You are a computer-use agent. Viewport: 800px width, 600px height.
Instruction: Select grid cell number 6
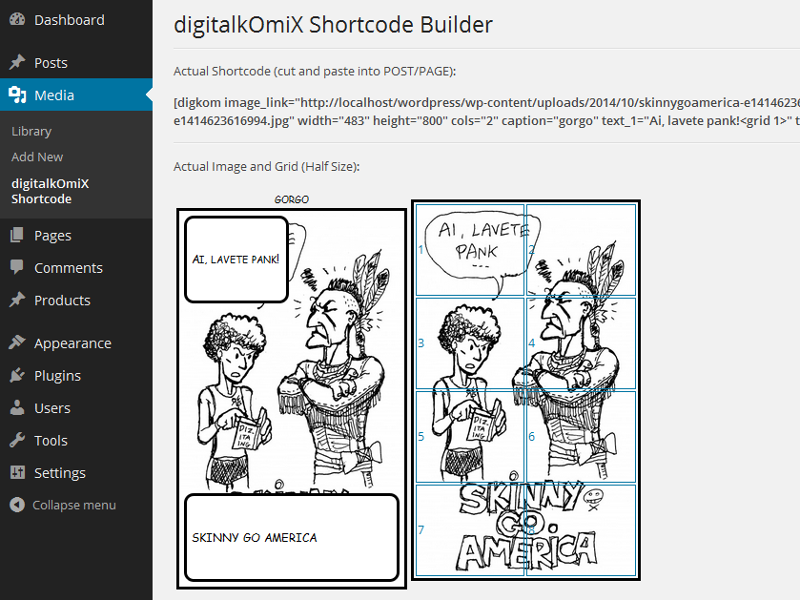[581, 436]
